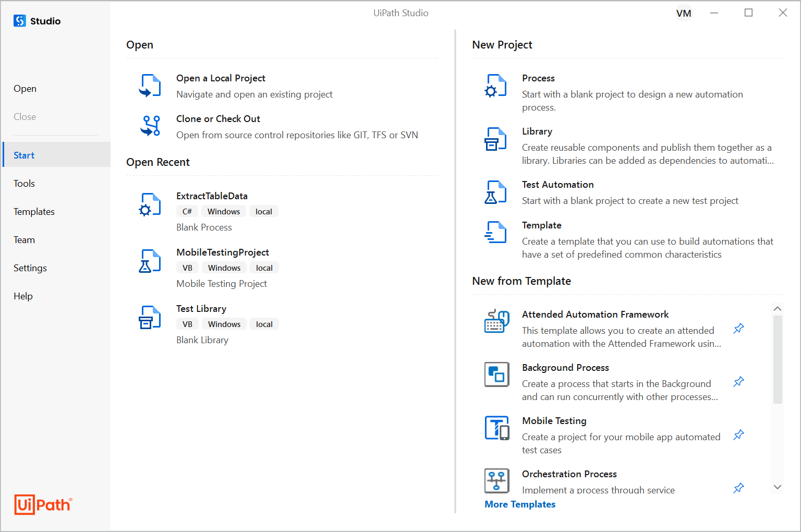Pin the Attended Automation Framework template

[738, 328]
